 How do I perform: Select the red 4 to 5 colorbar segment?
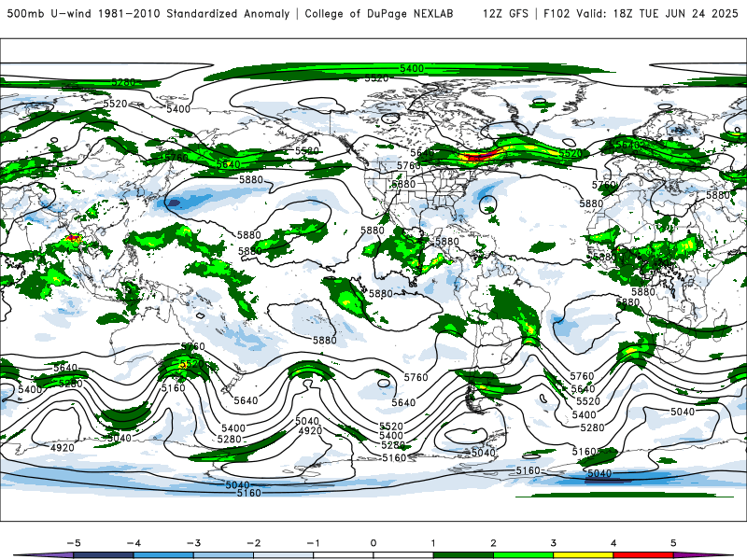pyautogui.click(x=643, y=555)
